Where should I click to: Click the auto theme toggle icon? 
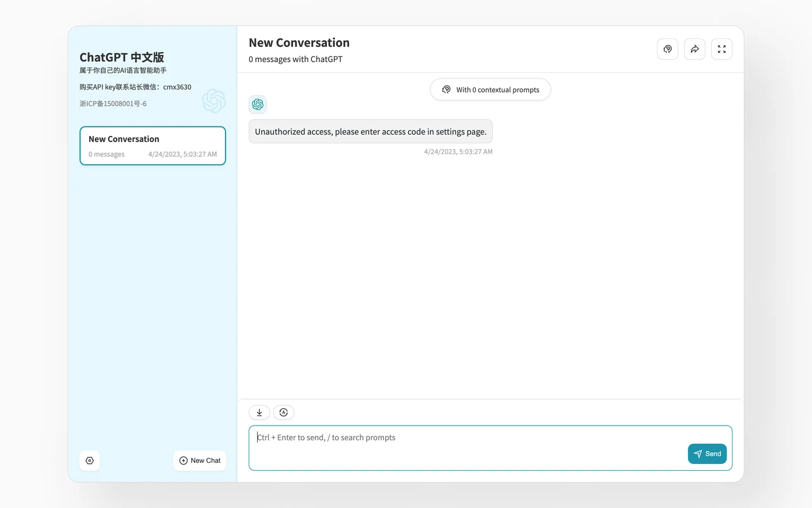284,413
